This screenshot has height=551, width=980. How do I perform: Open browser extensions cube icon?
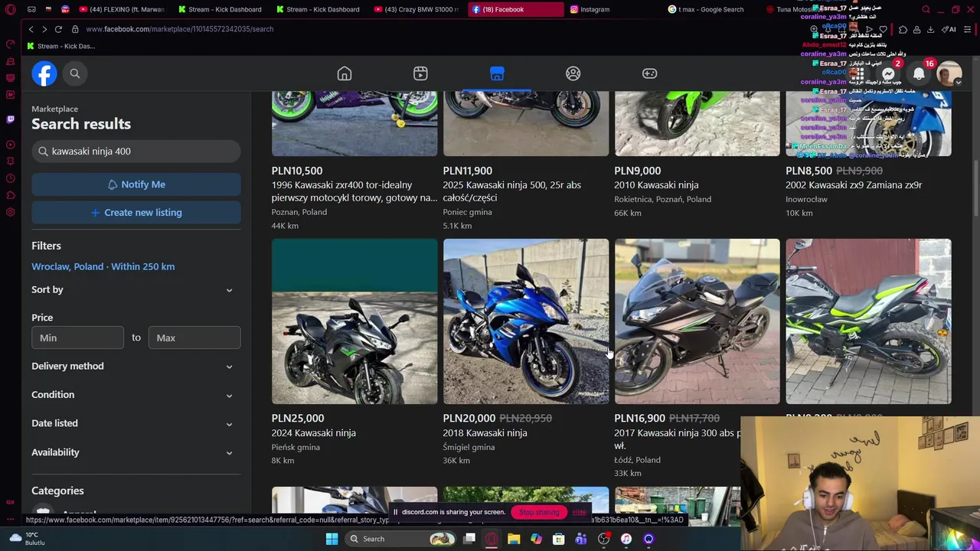[903, 29]
